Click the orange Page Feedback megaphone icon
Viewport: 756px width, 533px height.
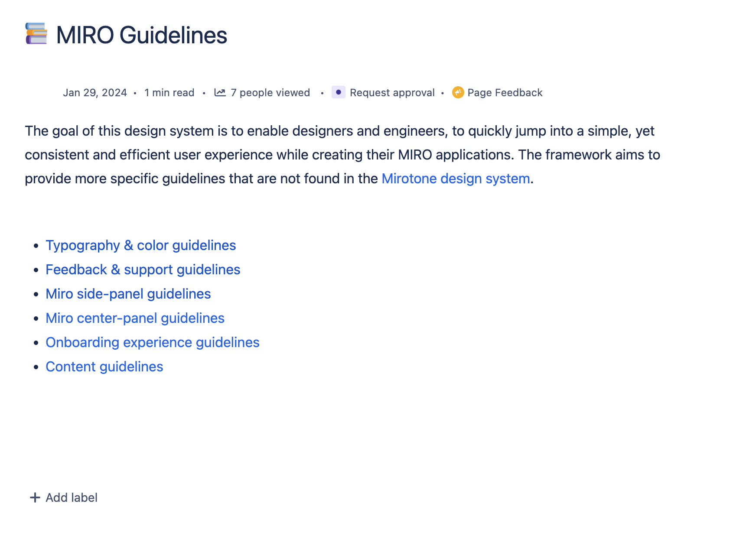pyautogui.click(x=458, y=92)
